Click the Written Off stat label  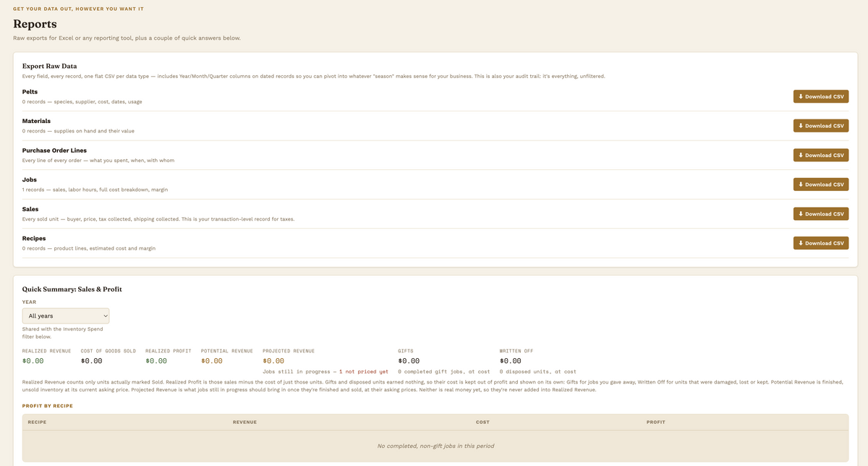[515, 351]
